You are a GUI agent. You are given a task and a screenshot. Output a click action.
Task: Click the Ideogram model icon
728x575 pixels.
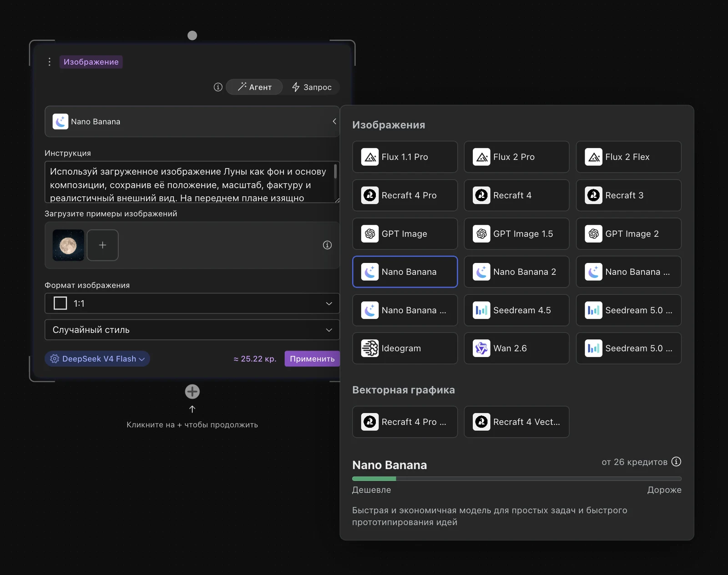pyautogui.click(x=370, y=348)
